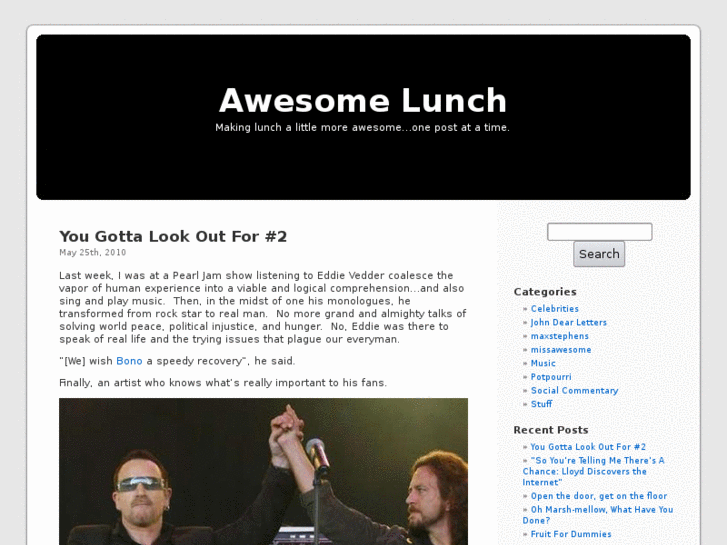Screen dimensions: 727x545
Task: Click the tagline Making lunch a little more awesome
Action: (363, 128)
